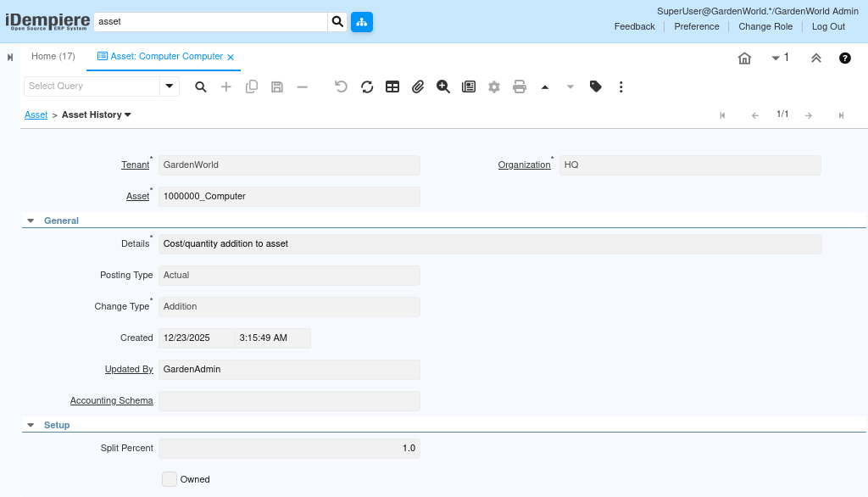Open the Select Query dropdown
Screen dimensions: 868x497
click(x=170, y=87)
